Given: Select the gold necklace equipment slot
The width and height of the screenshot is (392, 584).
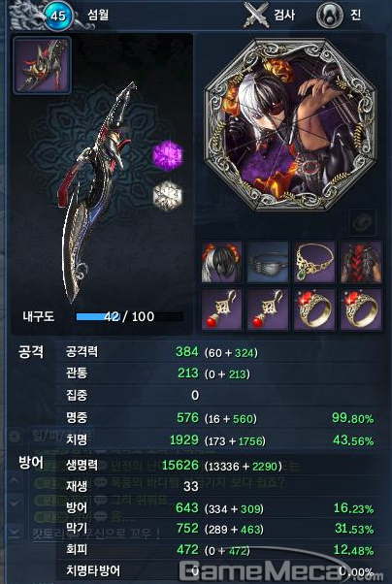Looking at the screenshot, I should pyautogui.click(x=314, y=262).
